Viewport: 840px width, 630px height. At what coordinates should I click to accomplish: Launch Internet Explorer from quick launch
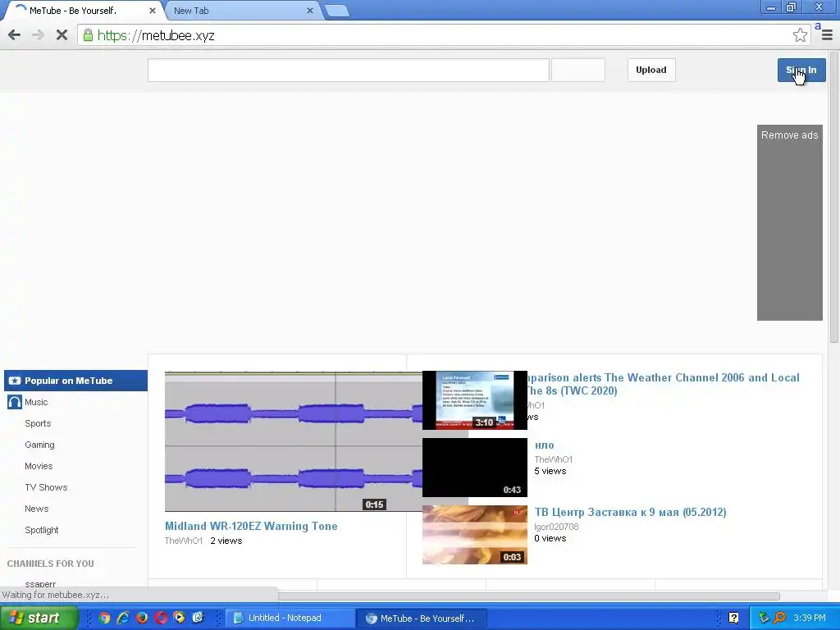coord(123,618)
